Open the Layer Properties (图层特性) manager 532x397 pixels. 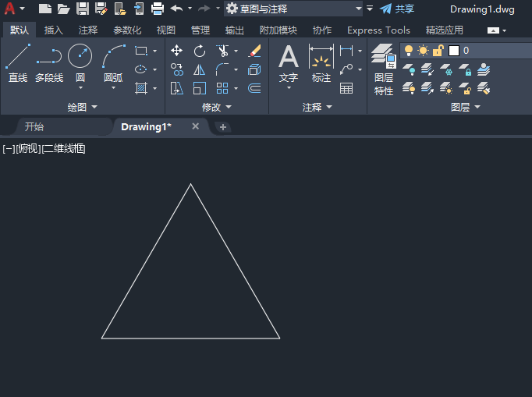383,69
